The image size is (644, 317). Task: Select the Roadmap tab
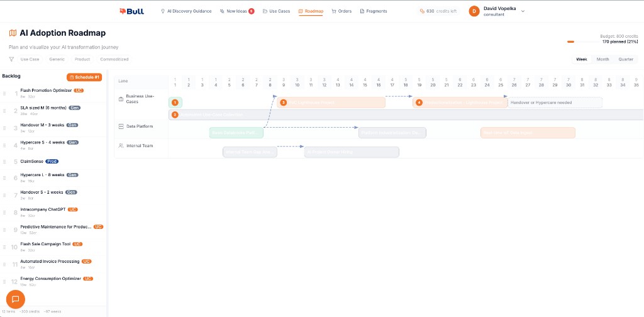311,11
